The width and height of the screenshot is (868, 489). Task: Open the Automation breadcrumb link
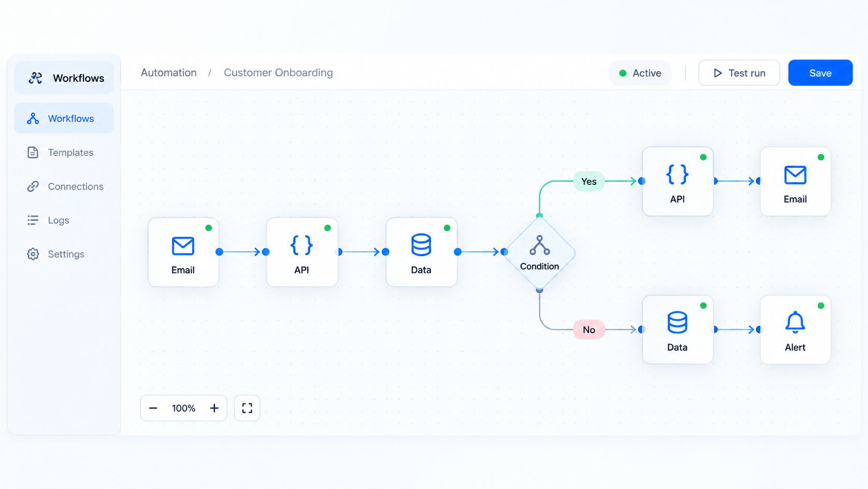[x=169, y=73]
